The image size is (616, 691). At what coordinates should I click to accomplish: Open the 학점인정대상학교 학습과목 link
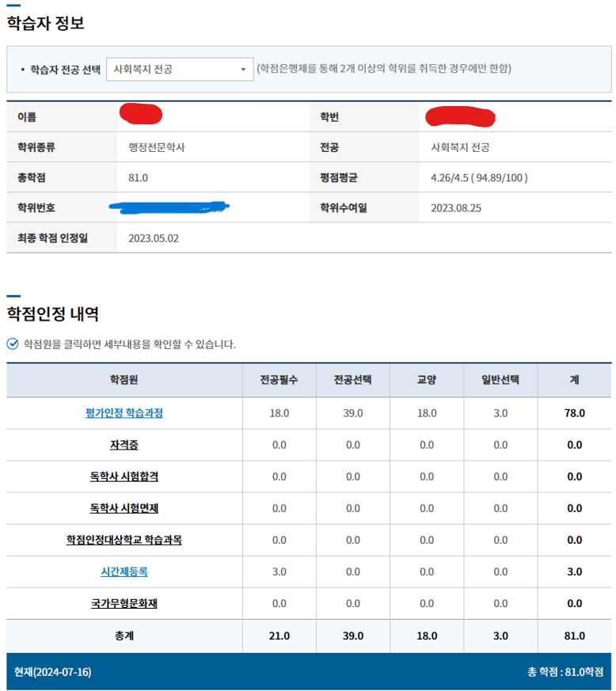124,540
